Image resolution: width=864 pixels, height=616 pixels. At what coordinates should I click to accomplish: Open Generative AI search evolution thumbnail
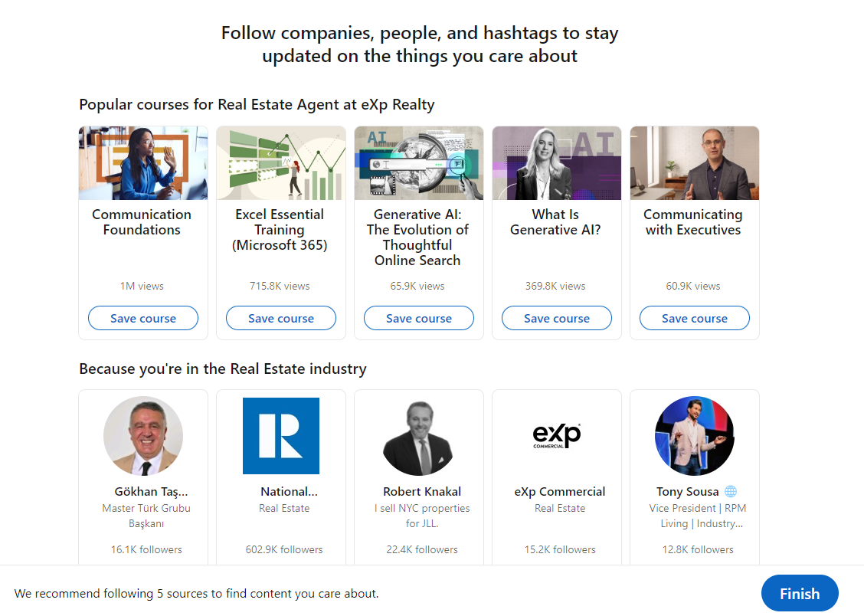(x=419, y=163)
